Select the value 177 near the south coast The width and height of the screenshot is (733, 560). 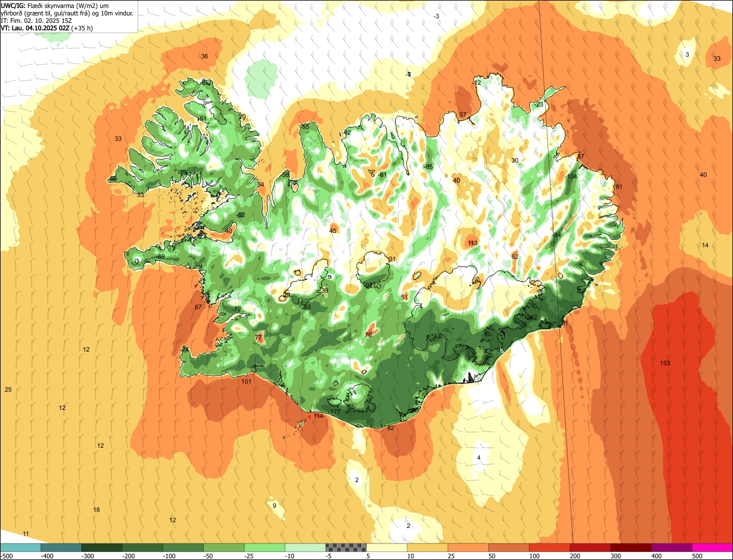[x=336, y=412]
